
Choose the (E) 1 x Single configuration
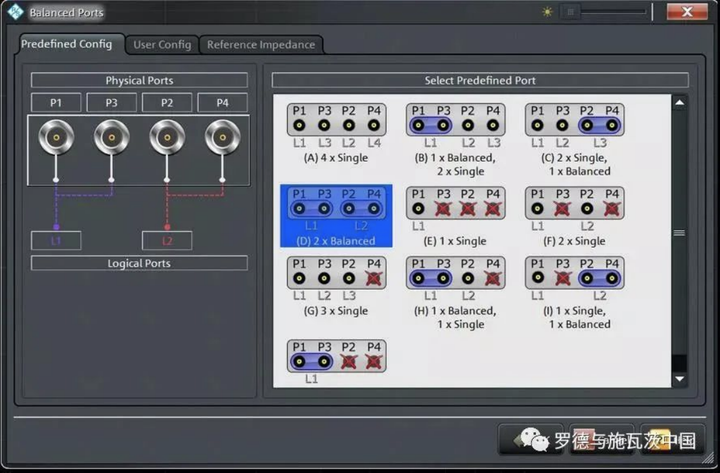pyautogui.click(x=455, y=210)
